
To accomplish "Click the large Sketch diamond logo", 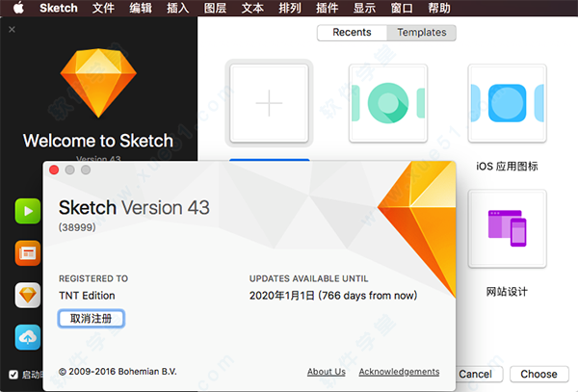I will [x=98, y=83].
